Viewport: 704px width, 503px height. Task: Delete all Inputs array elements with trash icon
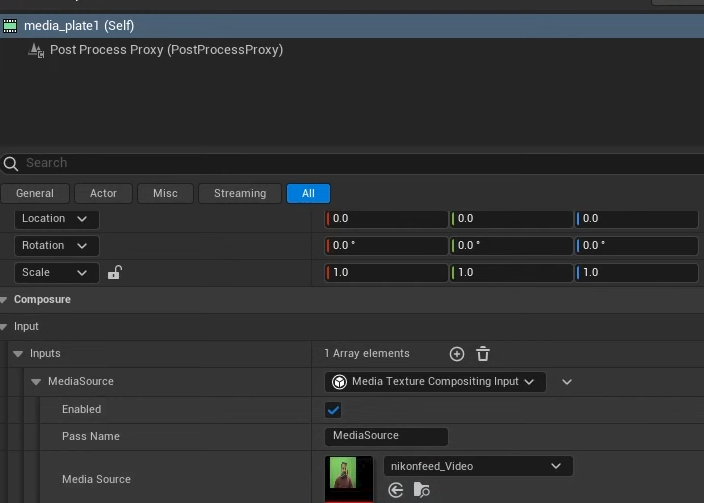click(x=483, y=354)
